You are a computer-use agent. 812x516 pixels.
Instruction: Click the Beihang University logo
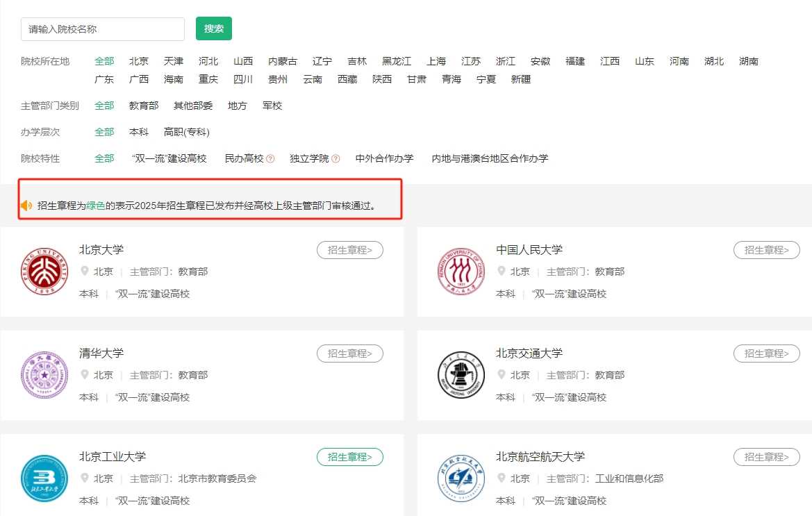pos(461,478)
